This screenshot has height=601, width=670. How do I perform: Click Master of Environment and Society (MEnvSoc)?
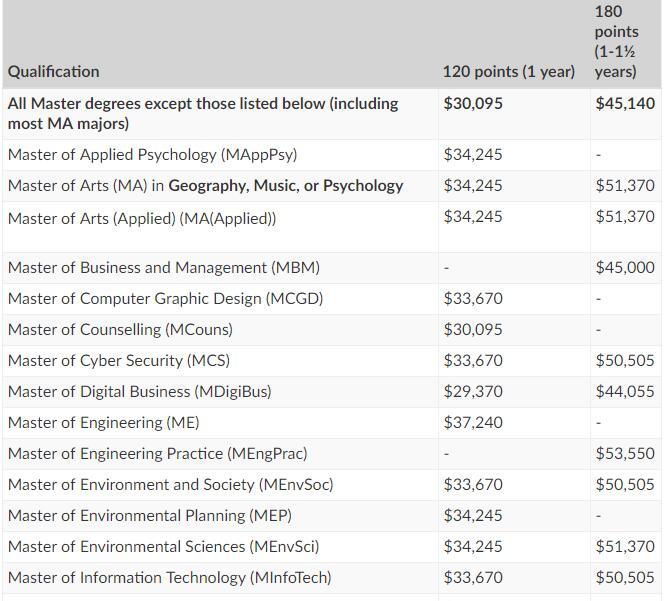pyautogui.click(x=170, y=484)
